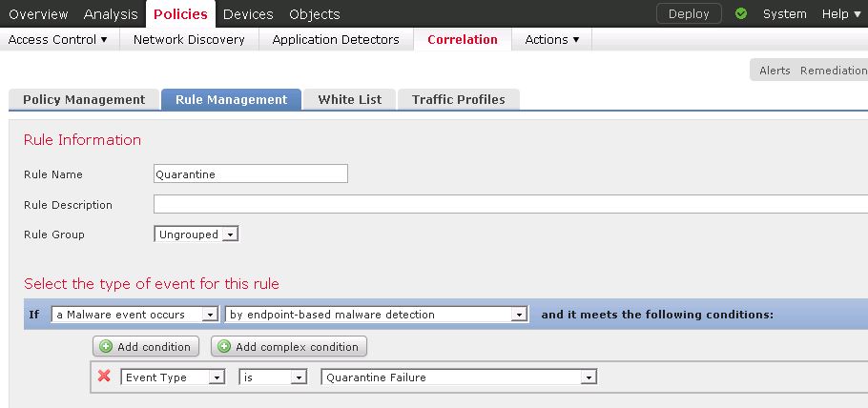Open the Access Control menu

pos(58,40)
